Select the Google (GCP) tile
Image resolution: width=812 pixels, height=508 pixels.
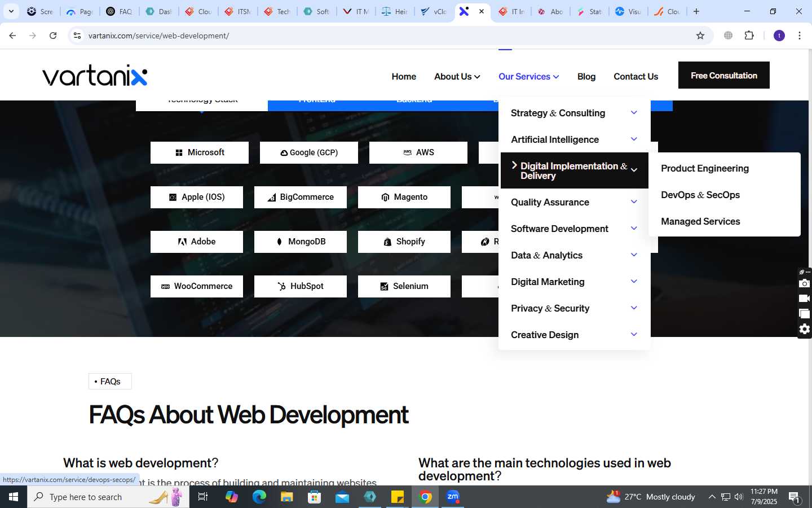point(309,152)
